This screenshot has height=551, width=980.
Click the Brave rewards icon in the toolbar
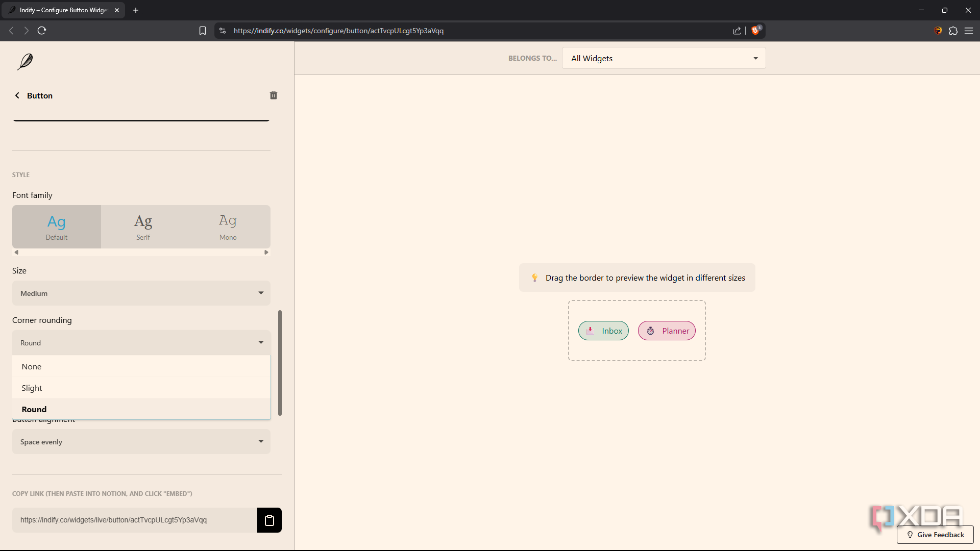tap(938, 31)
